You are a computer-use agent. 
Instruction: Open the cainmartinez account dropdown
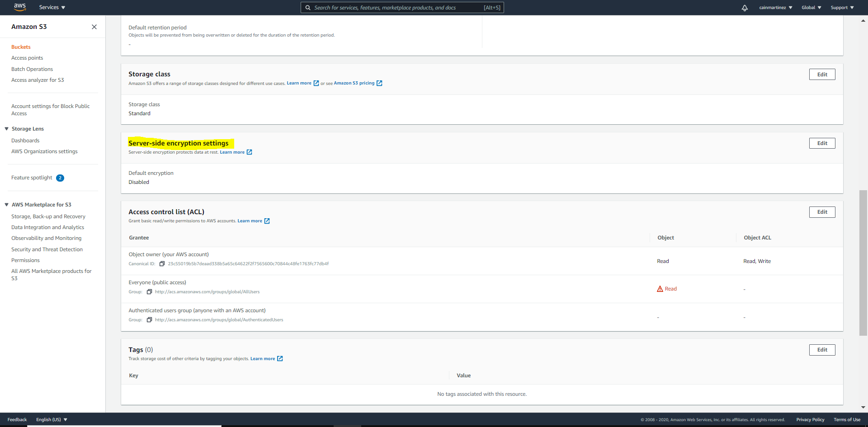tap(775, 8)
